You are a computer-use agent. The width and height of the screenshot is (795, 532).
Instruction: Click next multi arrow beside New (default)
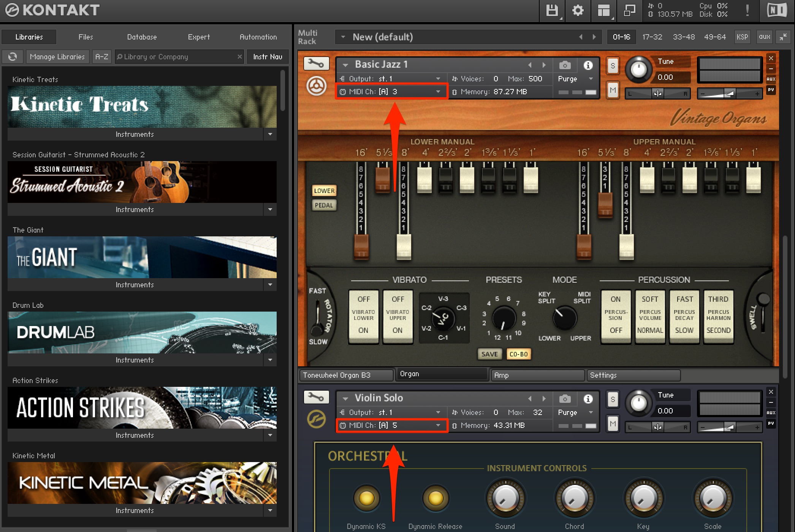pos(594,37)
